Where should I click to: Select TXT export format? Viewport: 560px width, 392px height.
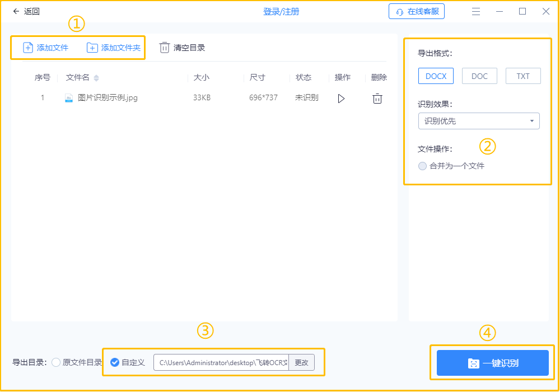coord(523,76)
